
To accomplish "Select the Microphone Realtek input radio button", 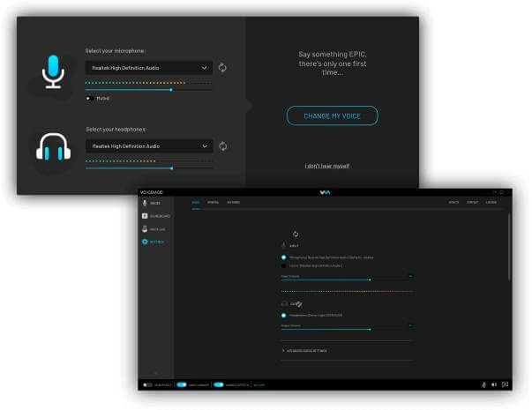I will coord(283,257).
